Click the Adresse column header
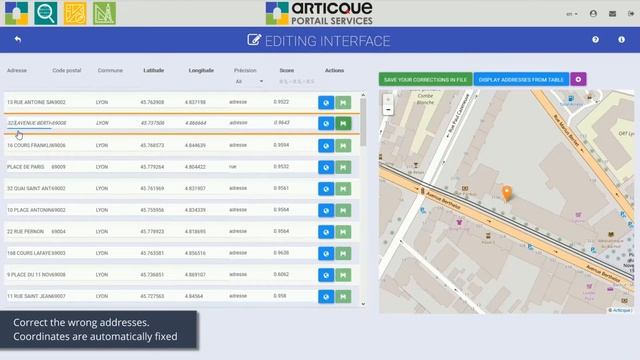This screenshot has height=360, width=640. (x=17, y=70)
